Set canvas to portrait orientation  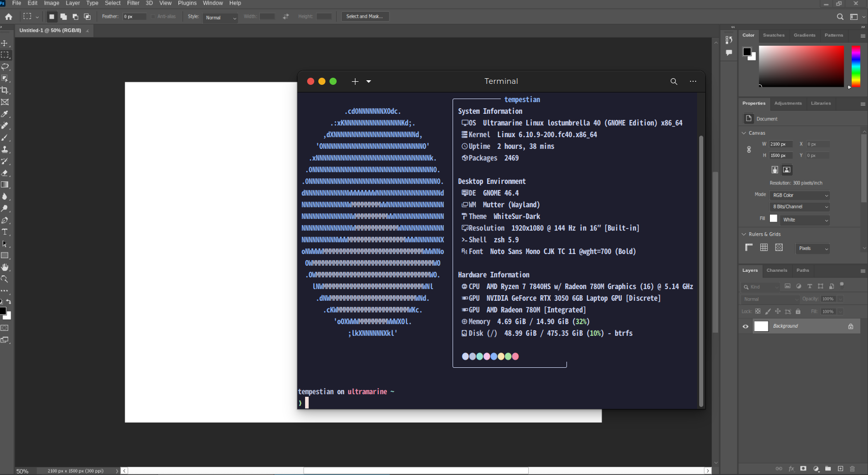point(774,170)
